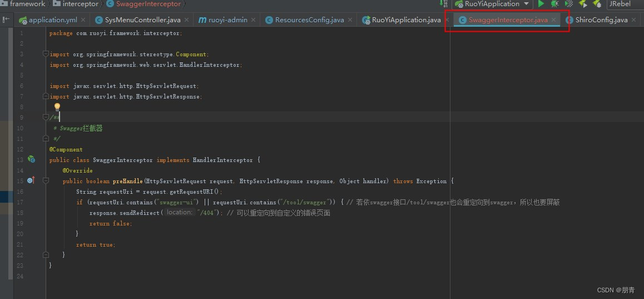Click the framework breadcrumb folder
This screenshot has height=299, width=644.
[x=23, y=4]
